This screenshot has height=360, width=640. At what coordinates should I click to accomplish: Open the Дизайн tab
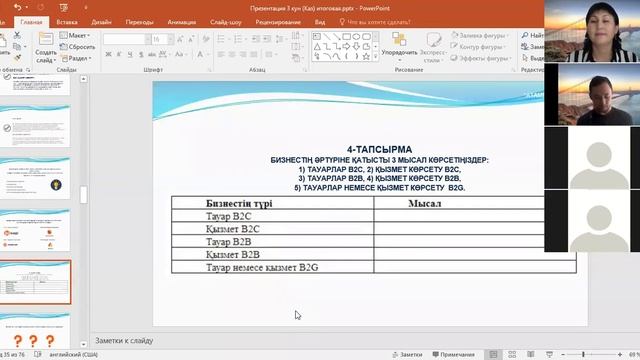[101, 22]
